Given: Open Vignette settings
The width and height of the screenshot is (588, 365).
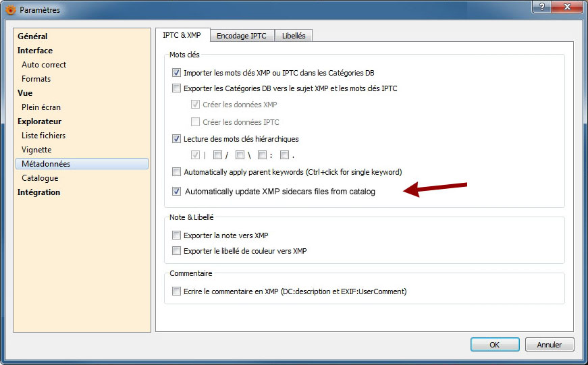Looking at the screenshot, I should coord(36,150).
